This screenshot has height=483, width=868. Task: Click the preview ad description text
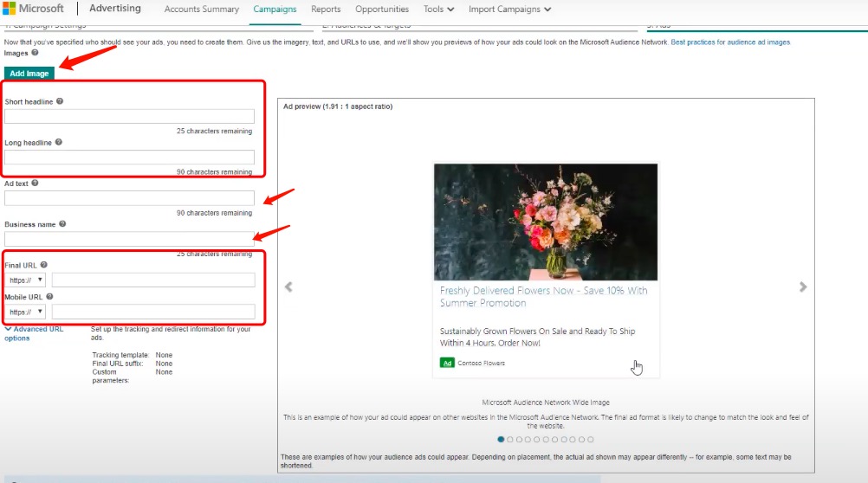pos(537,337)
